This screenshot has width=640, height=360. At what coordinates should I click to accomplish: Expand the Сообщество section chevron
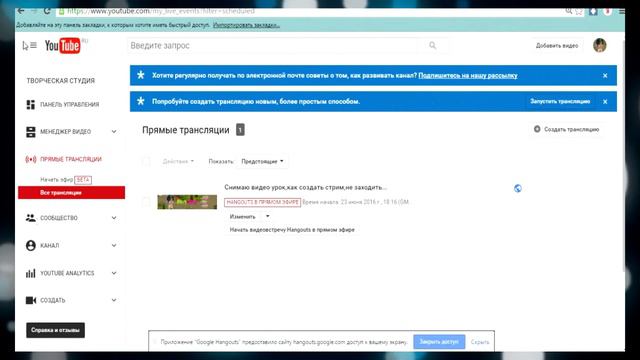click(x=114, y=218)
